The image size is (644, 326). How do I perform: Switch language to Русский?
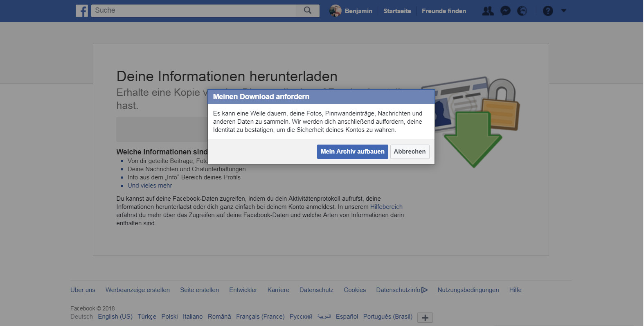point(301,317)
